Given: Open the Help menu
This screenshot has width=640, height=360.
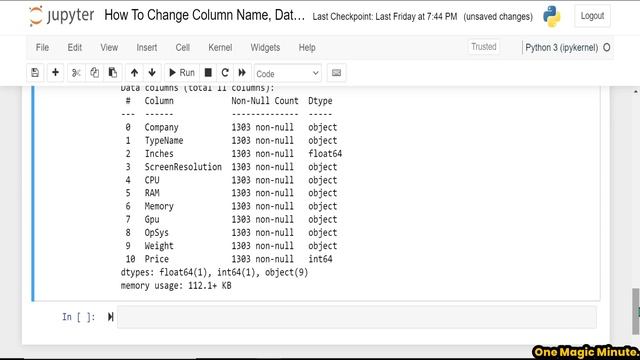Looking at the screenshot, I should point(307,48).
